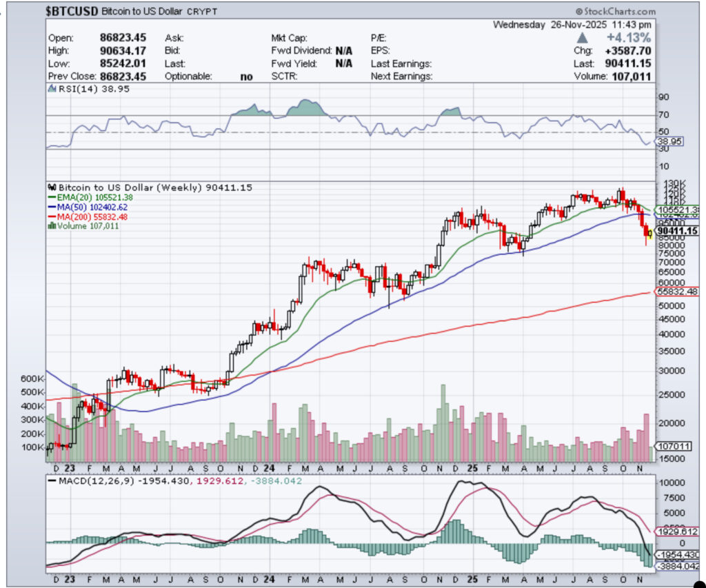Click the RSI(14) area chart icon
The width and height of the screenshot is (706, 588).
click(50, 90)
